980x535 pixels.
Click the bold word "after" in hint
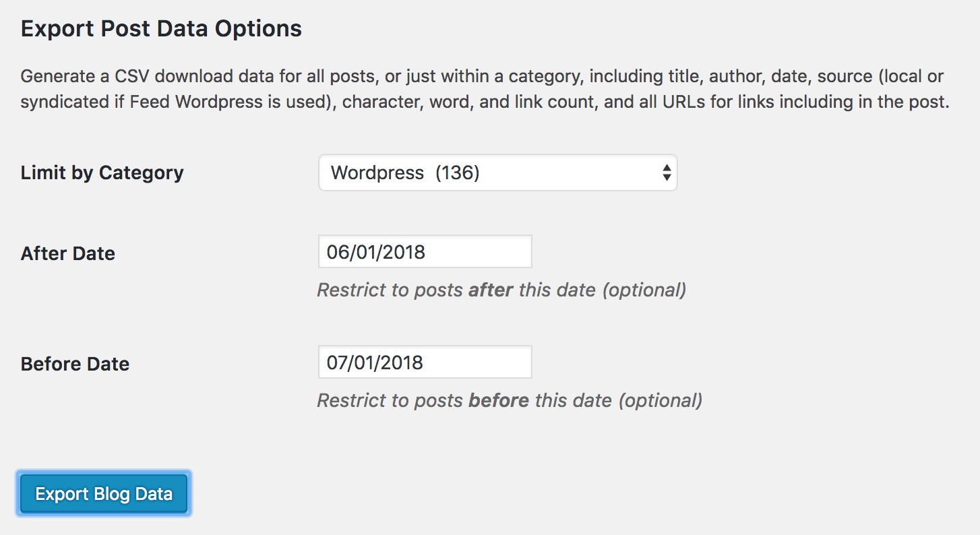[x=491, y=290]
